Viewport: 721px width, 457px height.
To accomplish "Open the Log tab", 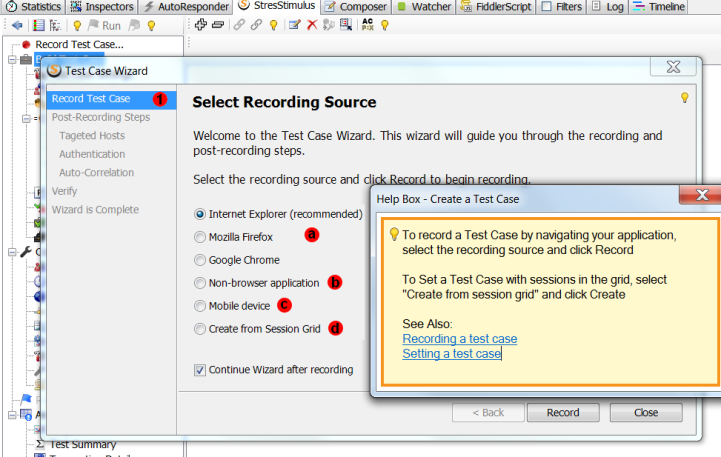I will 607,6.
